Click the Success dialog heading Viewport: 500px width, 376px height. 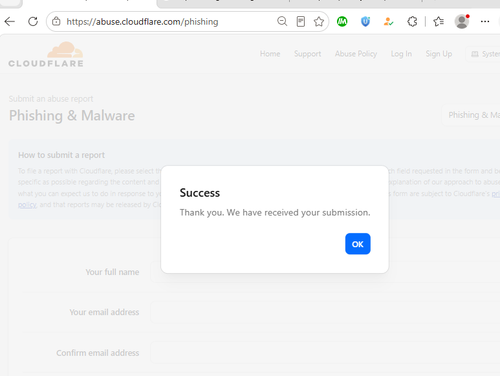point(200,193)
